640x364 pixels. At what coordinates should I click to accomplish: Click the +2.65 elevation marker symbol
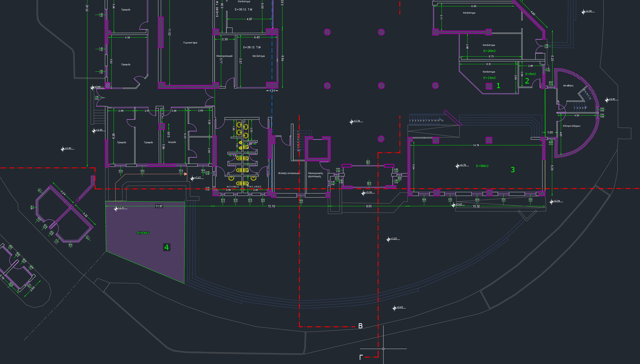[394, 308]
